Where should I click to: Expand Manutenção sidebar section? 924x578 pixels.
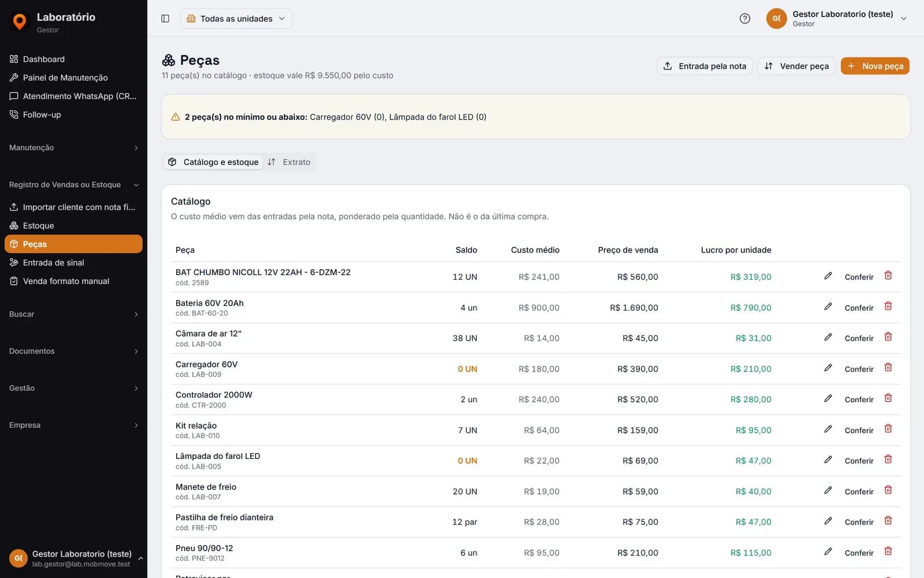click(73, 148)
